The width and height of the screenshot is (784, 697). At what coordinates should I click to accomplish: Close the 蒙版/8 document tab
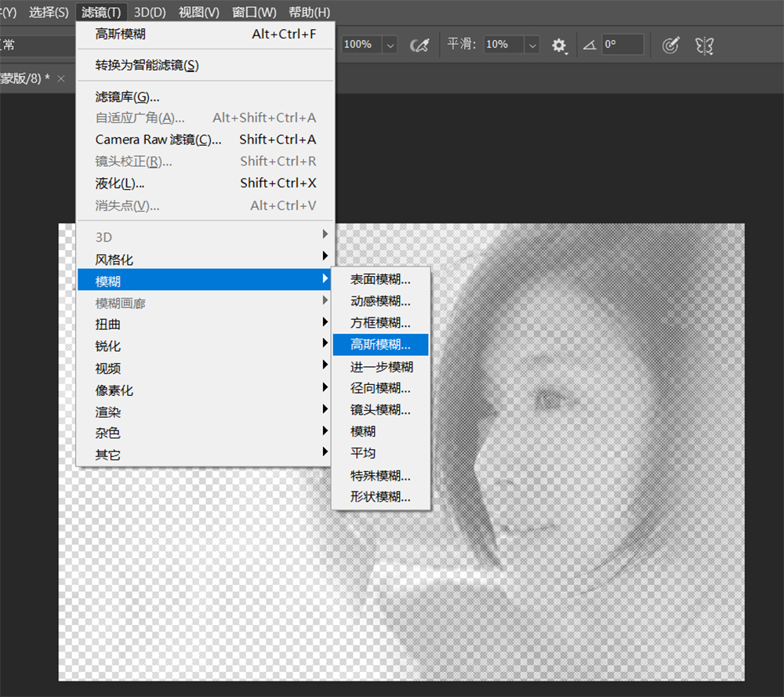[x=60, y=78]
